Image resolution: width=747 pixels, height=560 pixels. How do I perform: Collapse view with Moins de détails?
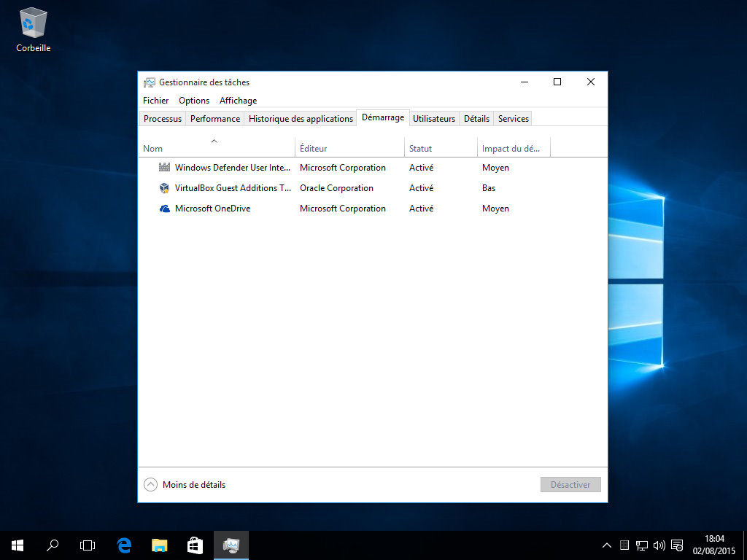(185, 485)
